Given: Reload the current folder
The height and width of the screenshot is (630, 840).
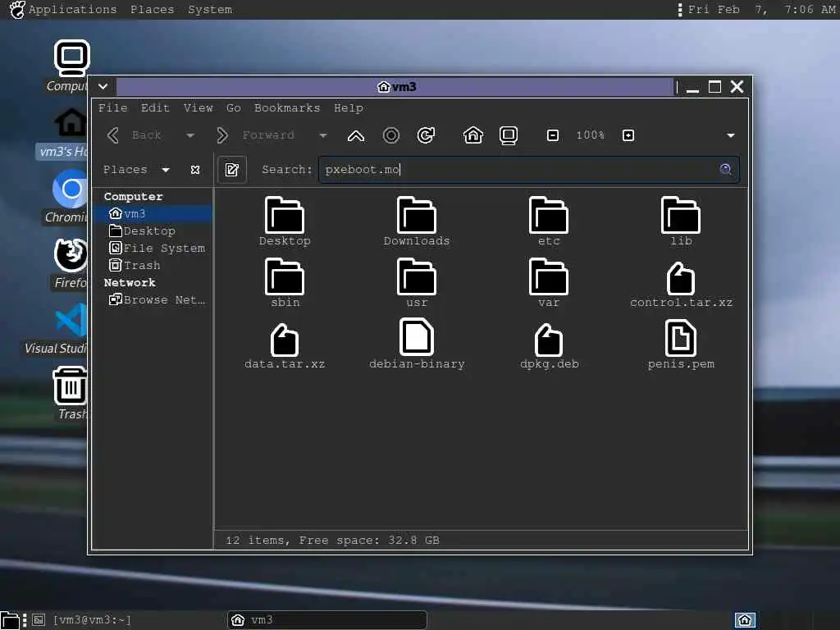Looking at the screenshot, I should pyautogui.click(x=426, y=135).
